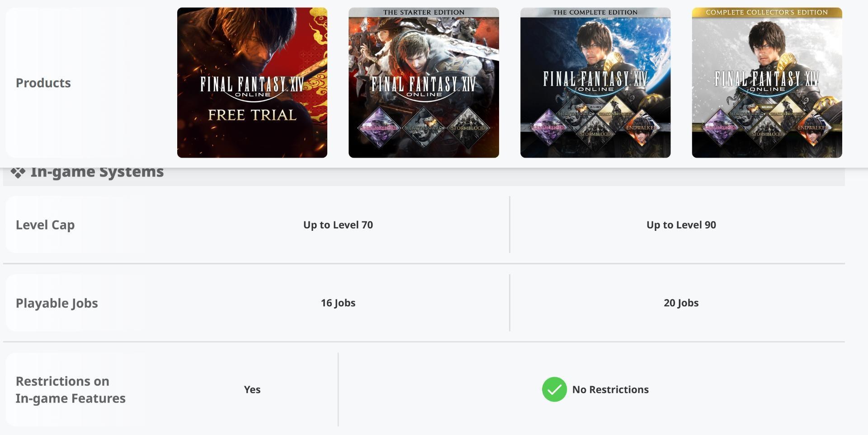The height and width of the screenshot is (435, 868).
Task: Click Endwalker diamond in the Complete Edition
Action: [x=641, y=128]
